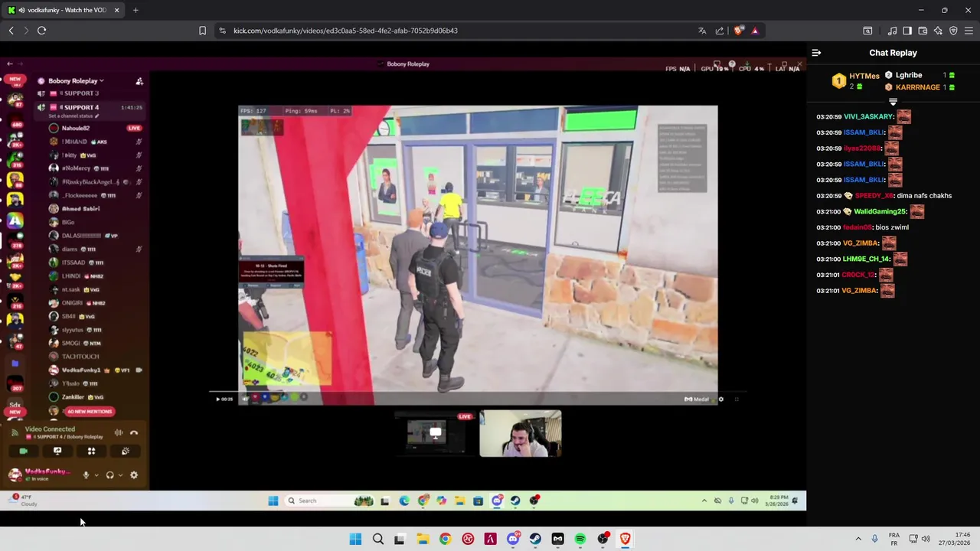Bookmark this page via bookmark icon
This screenshot has width=980, height=551.
click(x=202, y=31)
